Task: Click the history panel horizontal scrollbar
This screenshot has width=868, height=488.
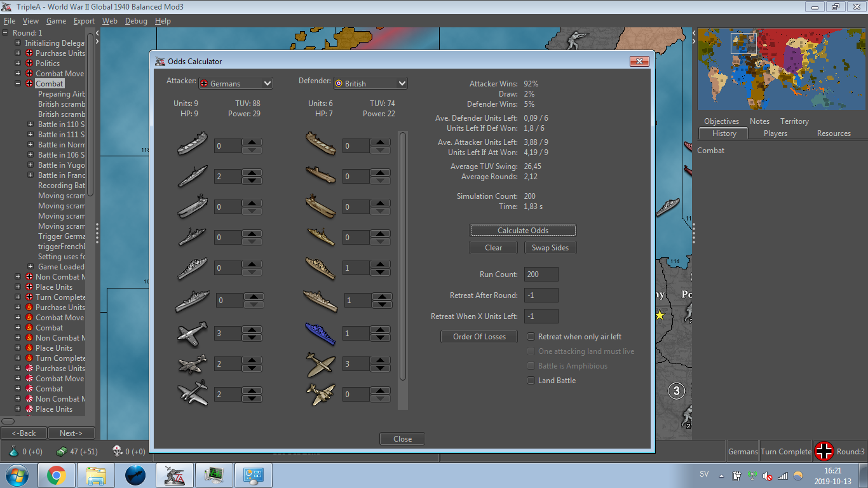Action: click(8, 421)
